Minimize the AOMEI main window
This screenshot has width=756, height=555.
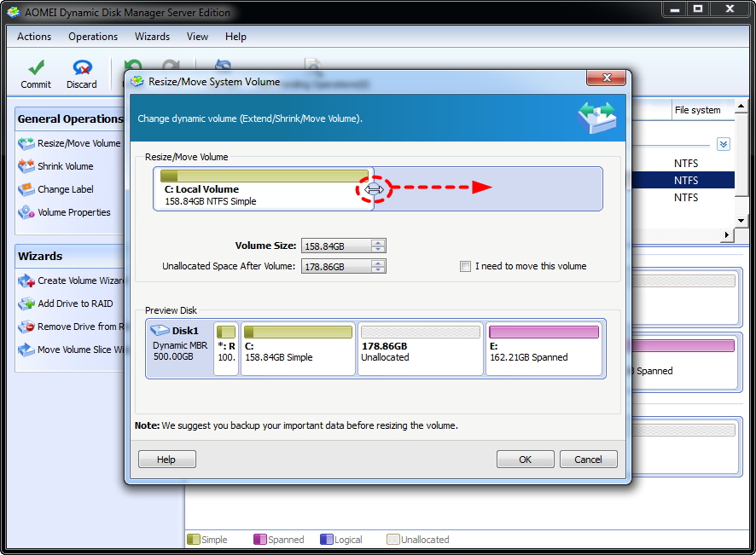[x=675, y=9]
